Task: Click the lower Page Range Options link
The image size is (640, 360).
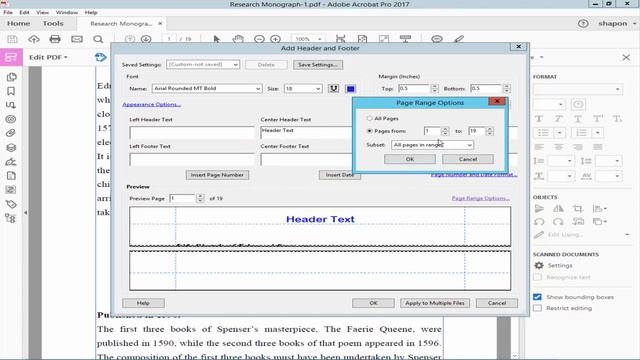Action: [x=481, y=198]
